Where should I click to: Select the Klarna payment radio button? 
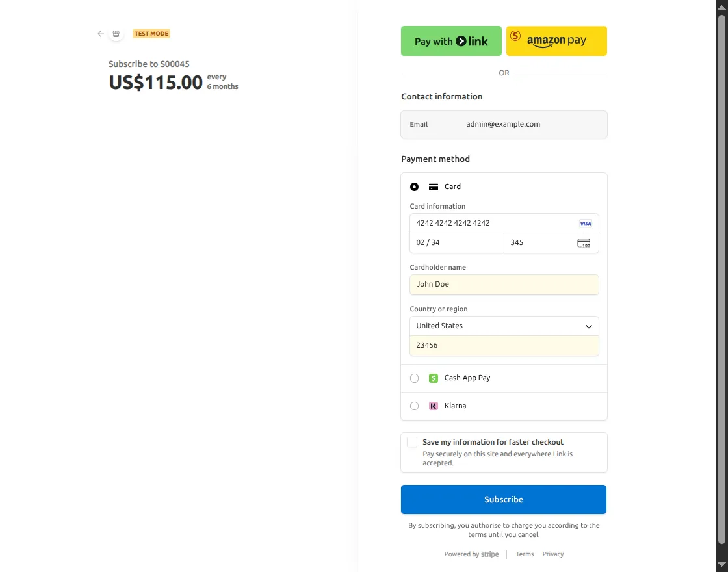(414, 406)
